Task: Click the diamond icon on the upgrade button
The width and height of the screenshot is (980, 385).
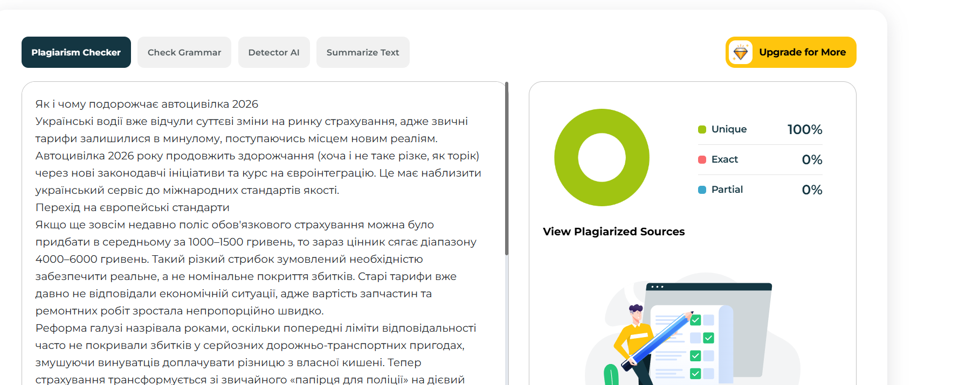Action: (x=741, y=52)
